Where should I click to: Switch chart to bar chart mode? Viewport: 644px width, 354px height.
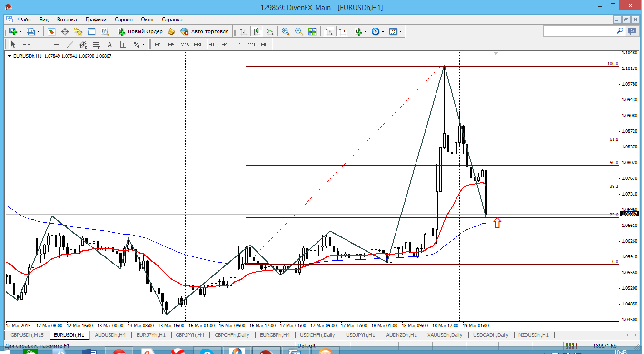click(243, 31)
